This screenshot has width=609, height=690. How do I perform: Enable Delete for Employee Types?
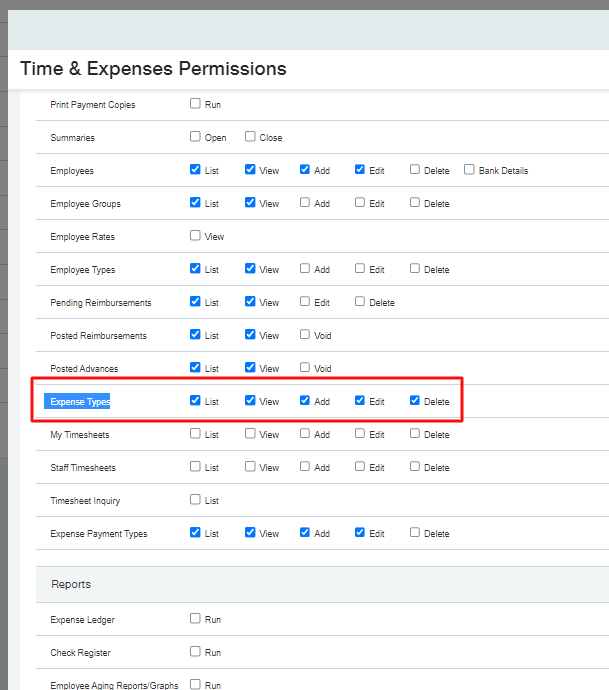pyautogui.click(x=415, y=268)
